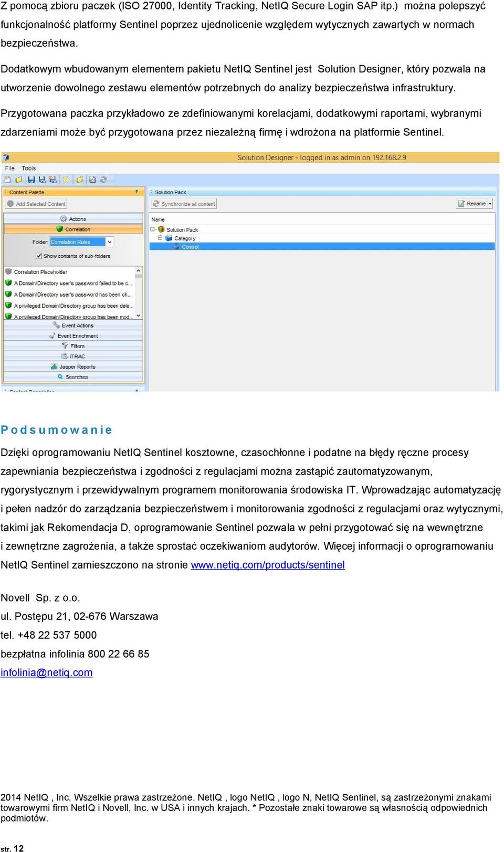Open the Event Enrichment palette section

tap(73, 336)
